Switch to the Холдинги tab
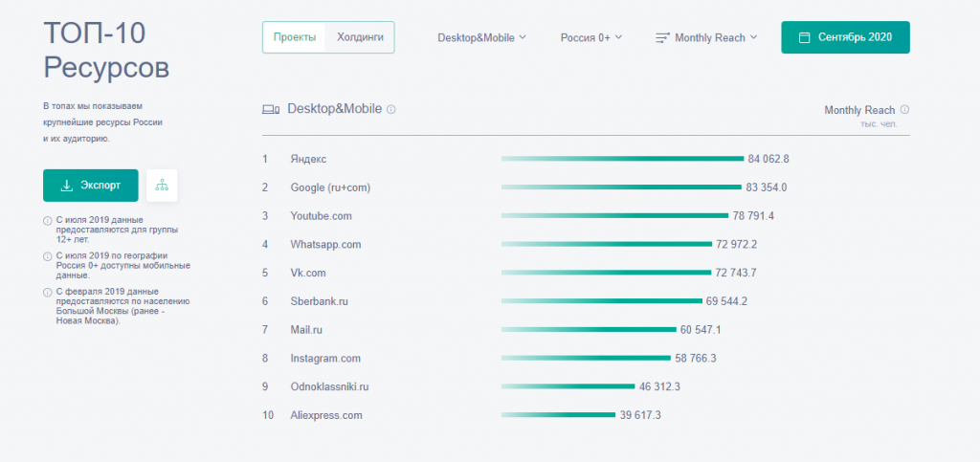The height and width of the screenshot is (462, 980). (x=360, y=37)
